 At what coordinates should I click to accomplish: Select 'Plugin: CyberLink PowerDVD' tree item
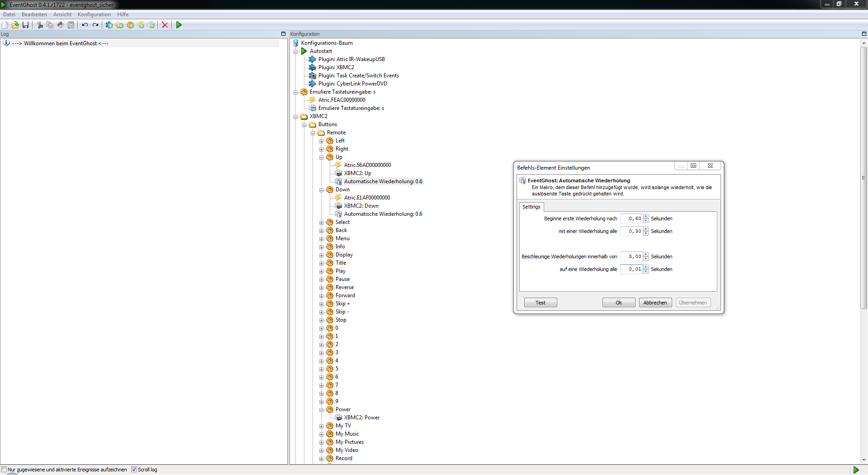[353, 84]
